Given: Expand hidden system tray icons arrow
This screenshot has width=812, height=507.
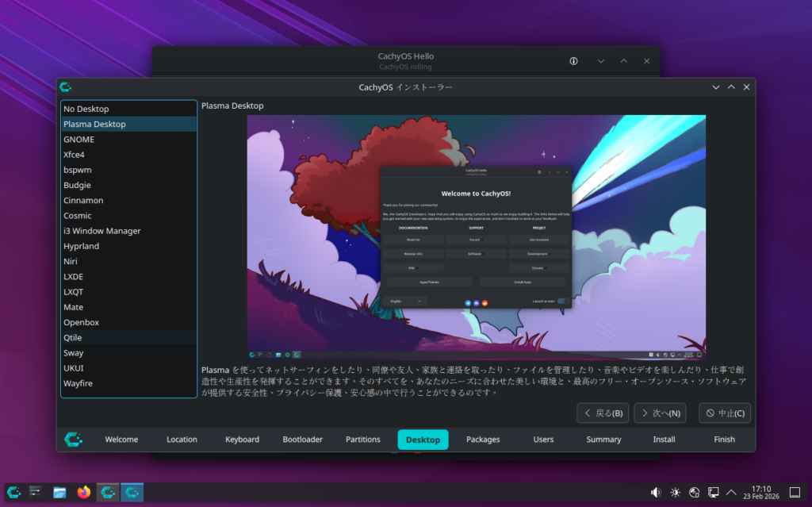Looking at the screenshot, I should tap(731, 493).
